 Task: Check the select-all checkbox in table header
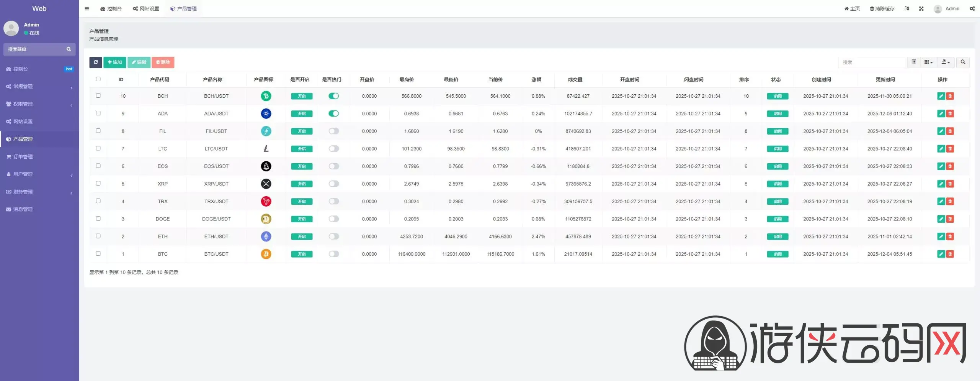(x=98, y=79)
